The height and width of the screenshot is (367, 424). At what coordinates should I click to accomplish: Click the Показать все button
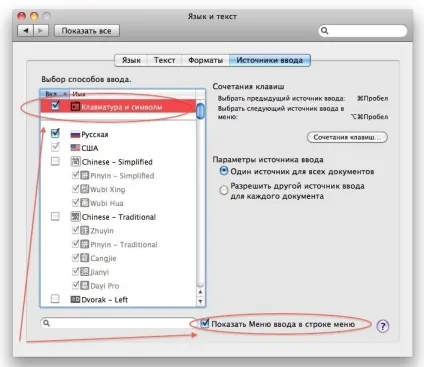click(87, 31)
